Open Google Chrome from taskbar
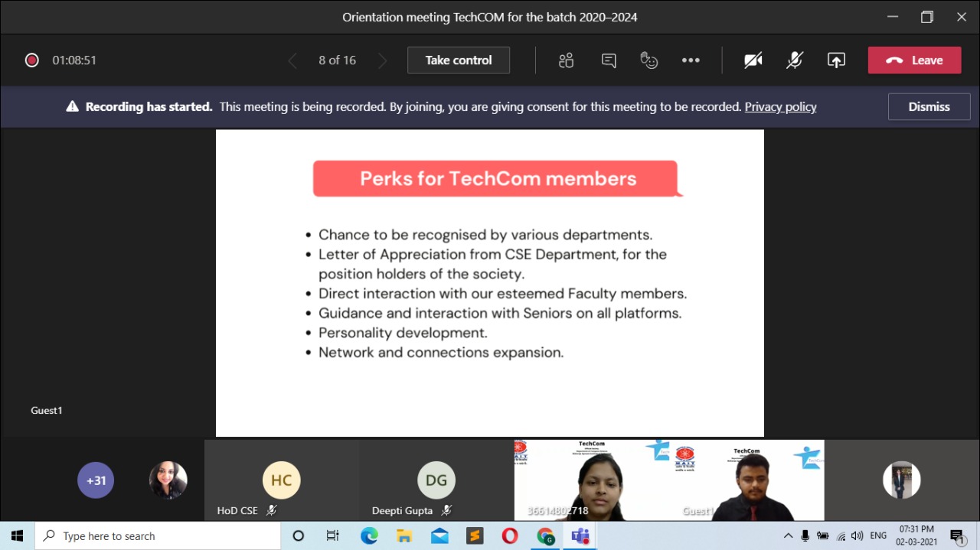 click(x=545, y=535)
